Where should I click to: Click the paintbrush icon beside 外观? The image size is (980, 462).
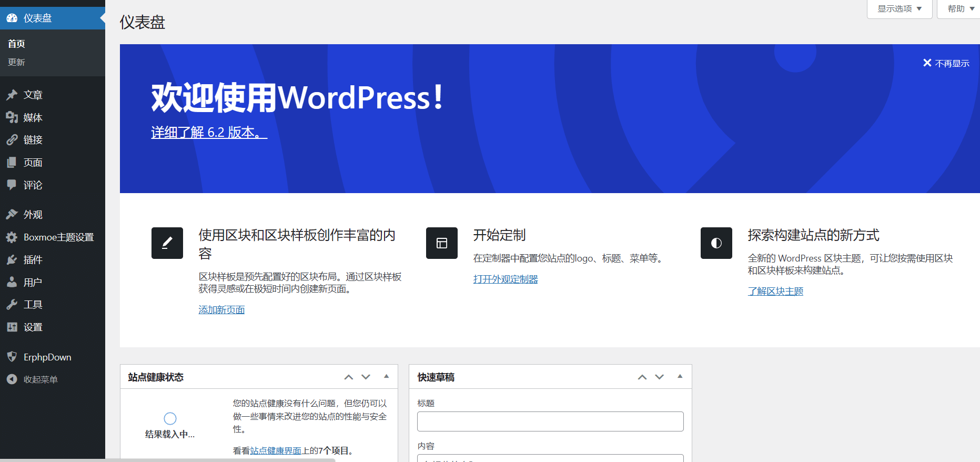pos(12,214)
